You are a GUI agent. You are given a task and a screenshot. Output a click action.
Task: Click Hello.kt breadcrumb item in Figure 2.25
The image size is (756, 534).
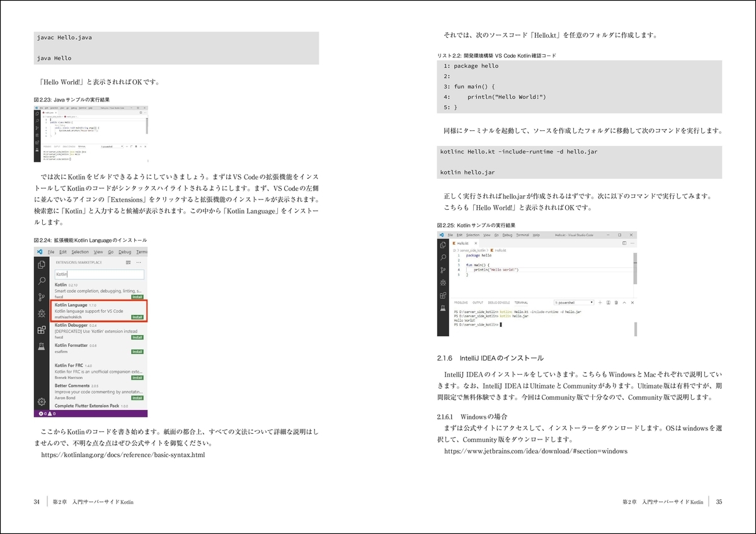(498, 251)
